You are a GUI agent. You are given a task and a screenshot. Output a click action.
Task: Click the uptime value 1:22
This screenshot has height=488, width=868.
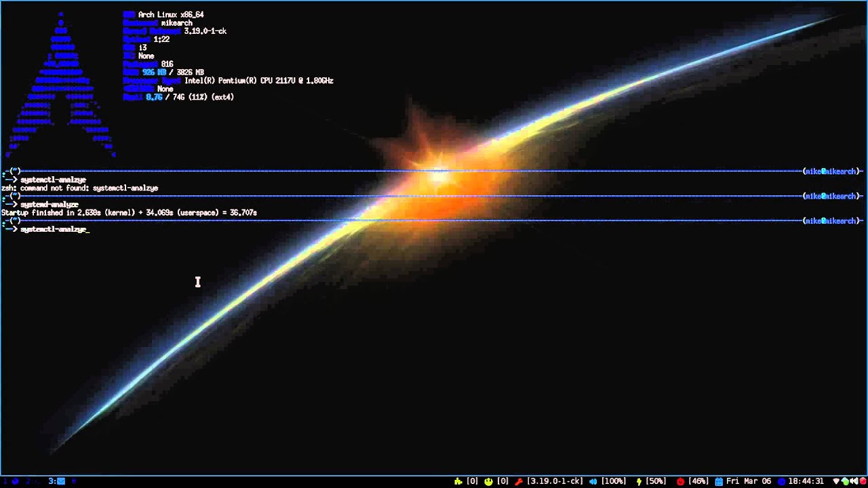161,39
